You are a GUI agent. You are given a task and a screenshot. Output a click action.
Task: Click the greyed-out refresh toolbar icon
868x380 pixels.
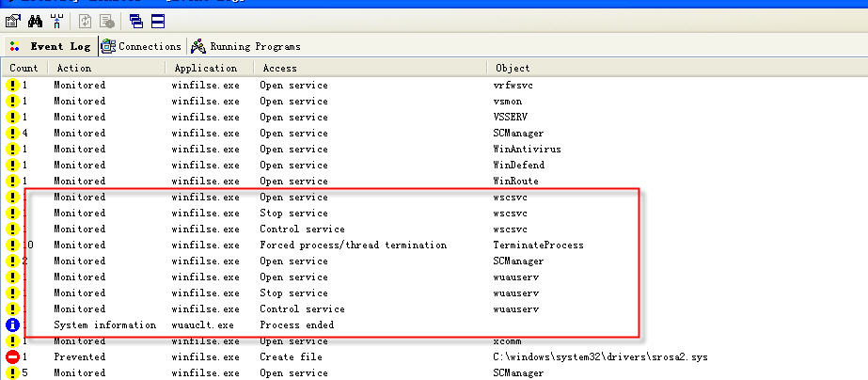(85, 20)
